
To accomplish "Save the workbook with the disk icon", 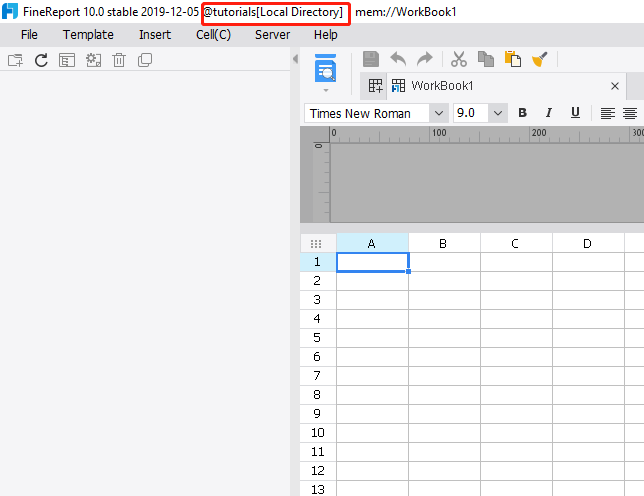I will pyautogui.click(x=371, y=59).
